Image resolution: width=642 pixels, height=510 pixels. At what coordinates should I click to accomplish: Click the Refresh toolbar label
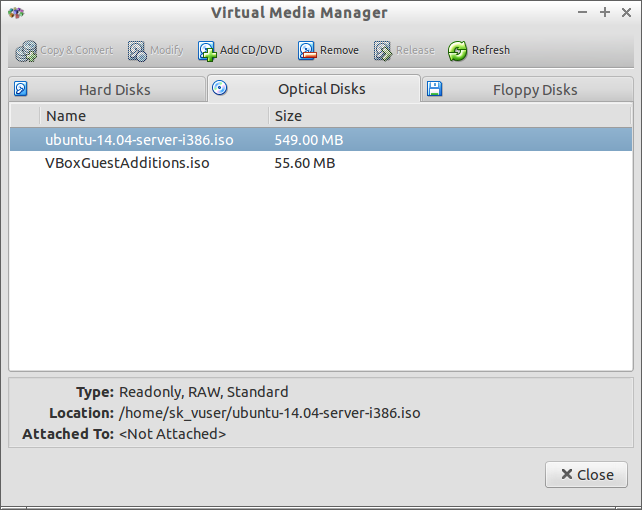(491, 50)
